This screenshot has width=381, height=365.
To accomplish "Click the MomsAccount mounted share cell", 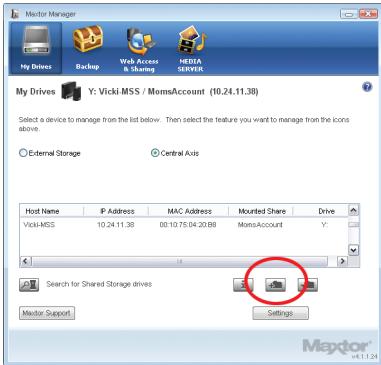I will (260, 225).
